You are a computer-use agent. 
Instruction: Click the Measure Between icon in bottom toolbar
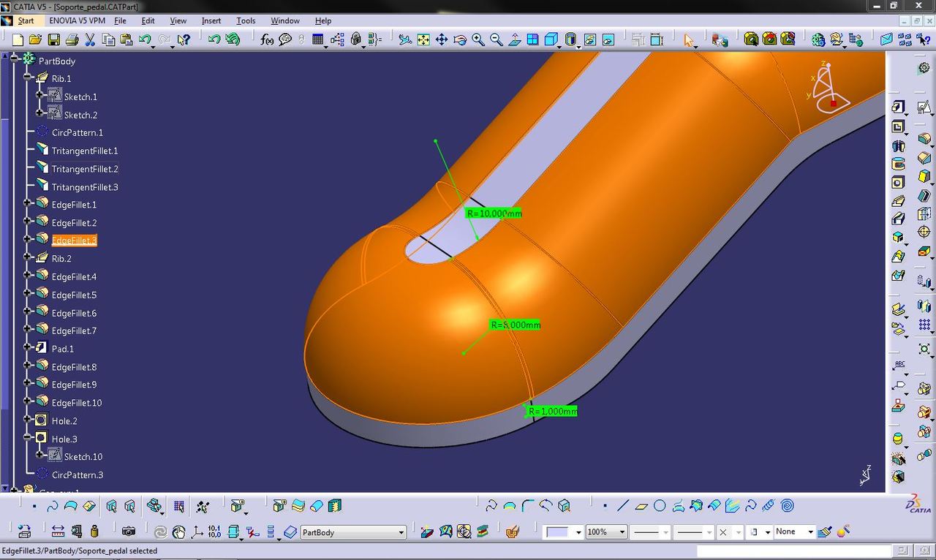pos(58,531)
